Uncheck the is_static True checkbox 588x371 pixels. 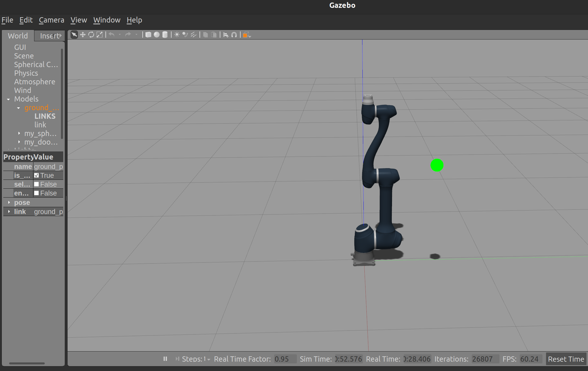(x=37, y=175)
